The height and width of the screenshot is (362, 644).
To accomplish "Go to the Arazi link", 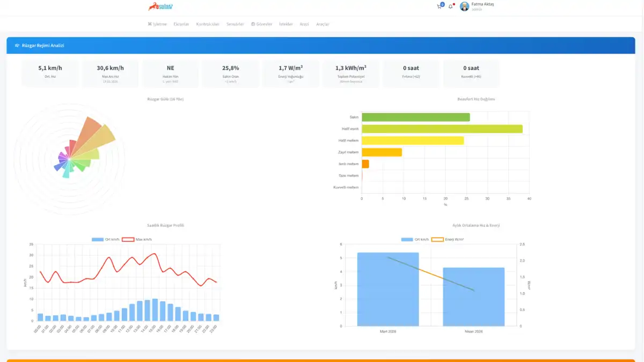I will pyautogui.click(x=304, y=24).
